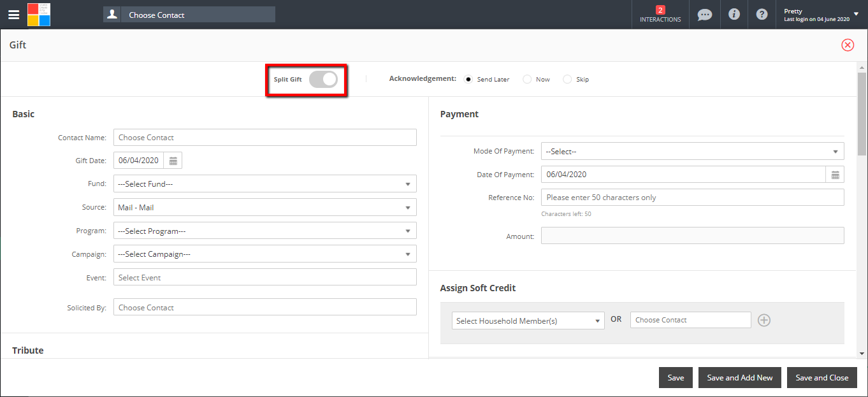Open calendar picker for Date Of Payment
Viewport: 868px width, 397px height.
(835, 175)
